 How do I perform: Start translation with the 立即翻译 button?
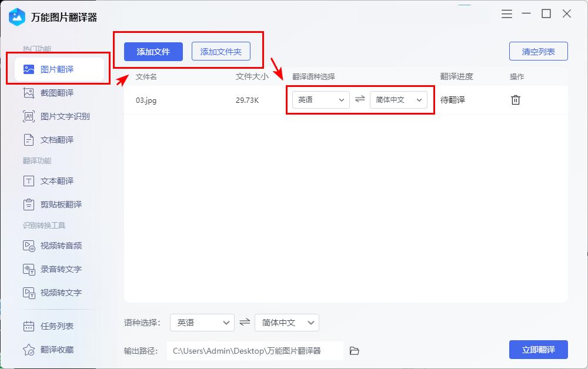[x=538, y=350]
